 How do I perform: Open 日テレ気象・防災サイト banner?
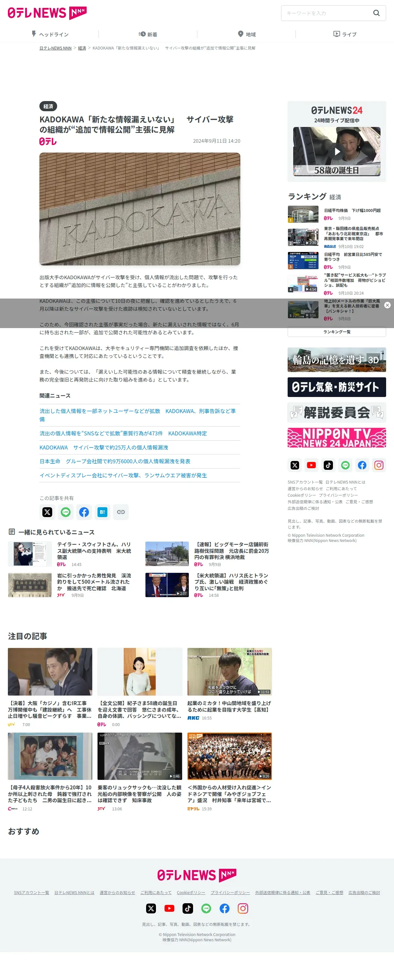(x=337, y=387)
